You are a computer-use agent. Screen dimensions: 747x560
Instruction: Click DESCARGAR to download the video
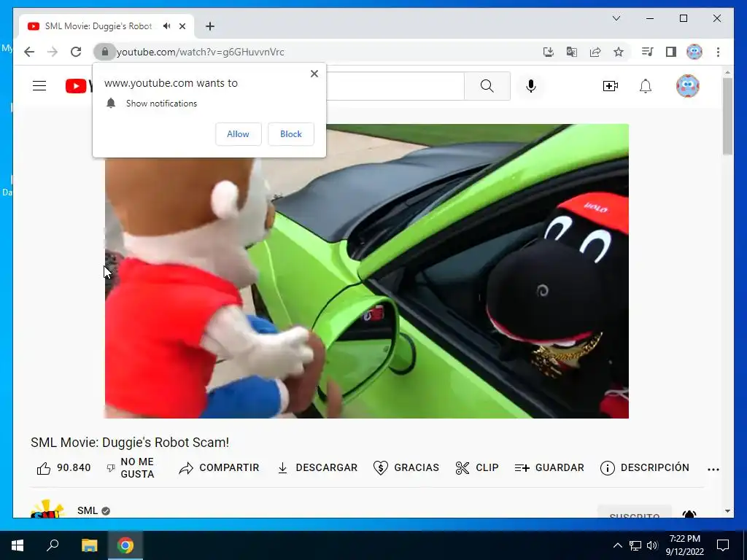click(x=317, y=468)
